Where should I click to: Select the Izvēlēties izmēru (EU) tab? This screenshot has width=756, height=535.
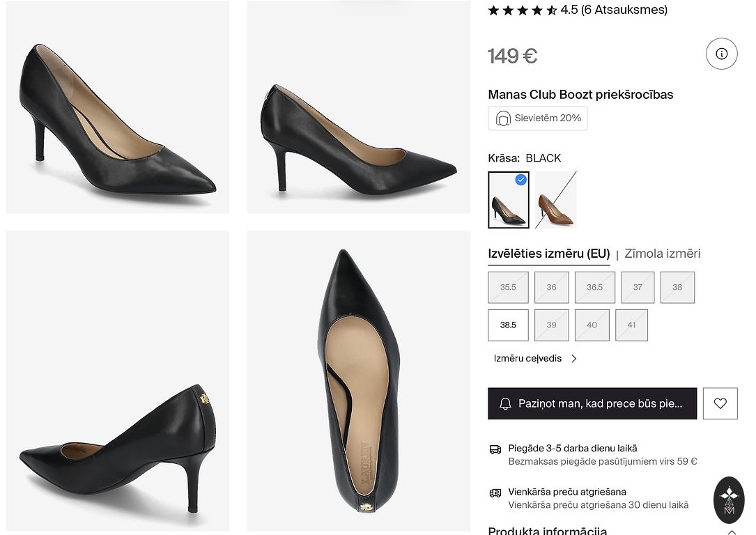pyautogui.click(x=548, y=254)
